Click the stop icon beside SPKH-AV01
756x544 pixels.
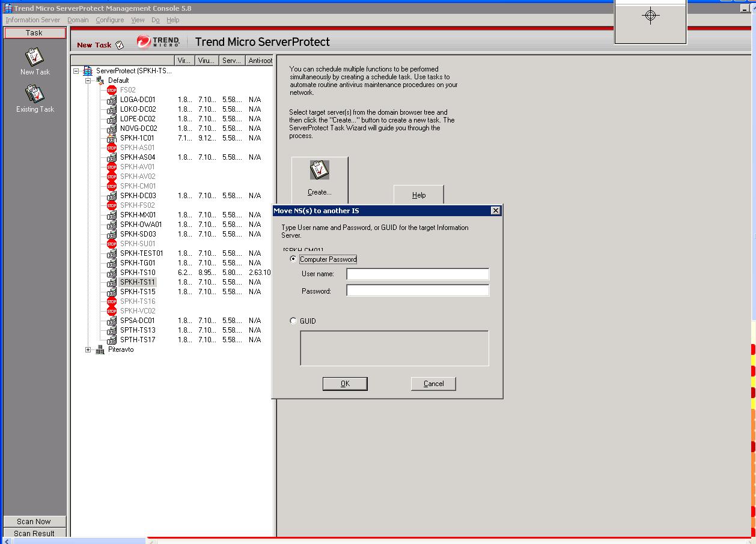[x=112, y=167]
